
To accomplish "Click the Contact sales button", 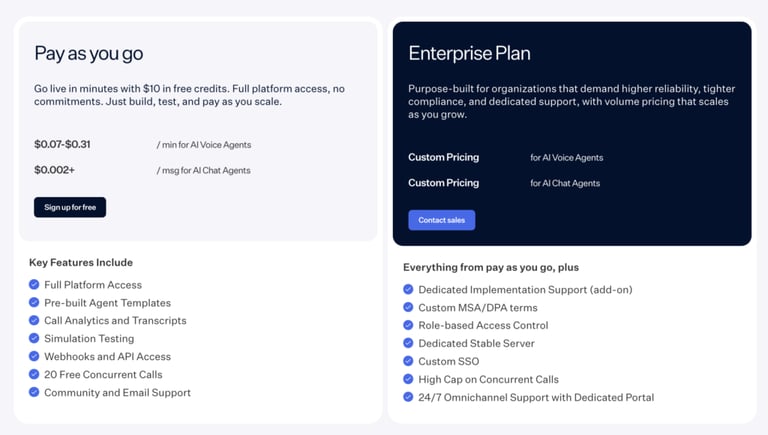I will [x=442, y=220].
